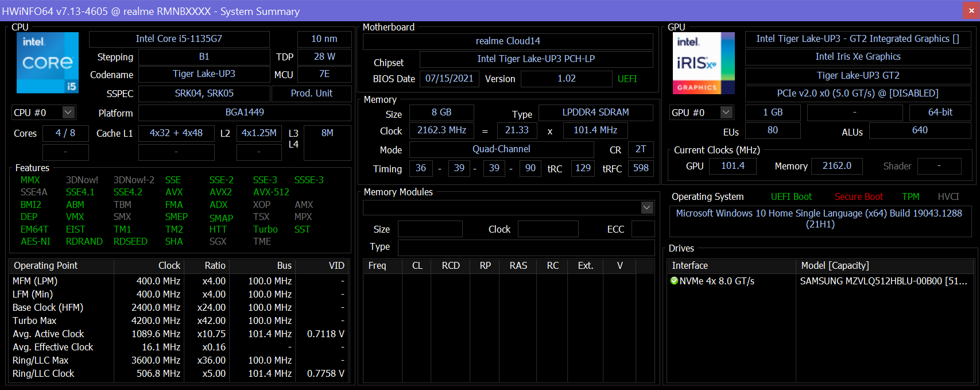
Task: Click the Prod. Unit field
Action: point(312,93)
